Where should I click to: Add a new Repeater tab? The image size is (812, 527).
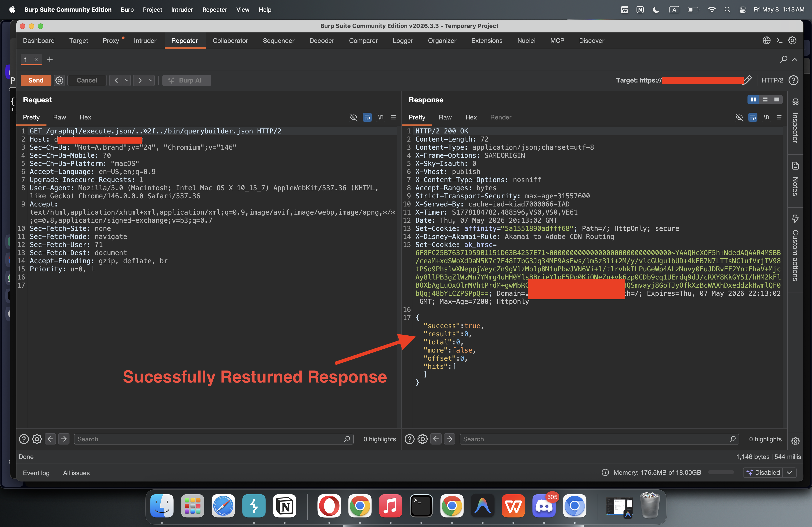pos(50,59)
